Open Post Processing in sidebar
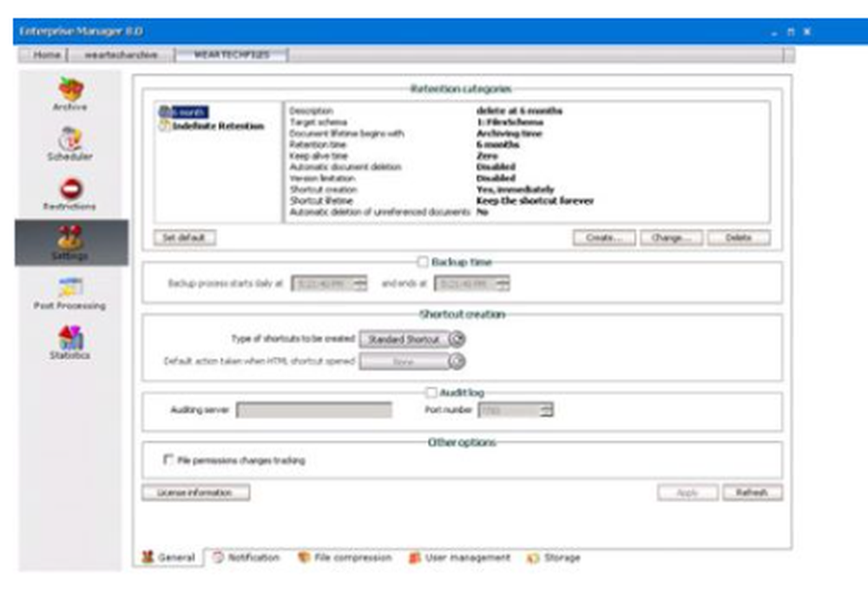Viewport: 868px width, 609px height. coord(69,294)
